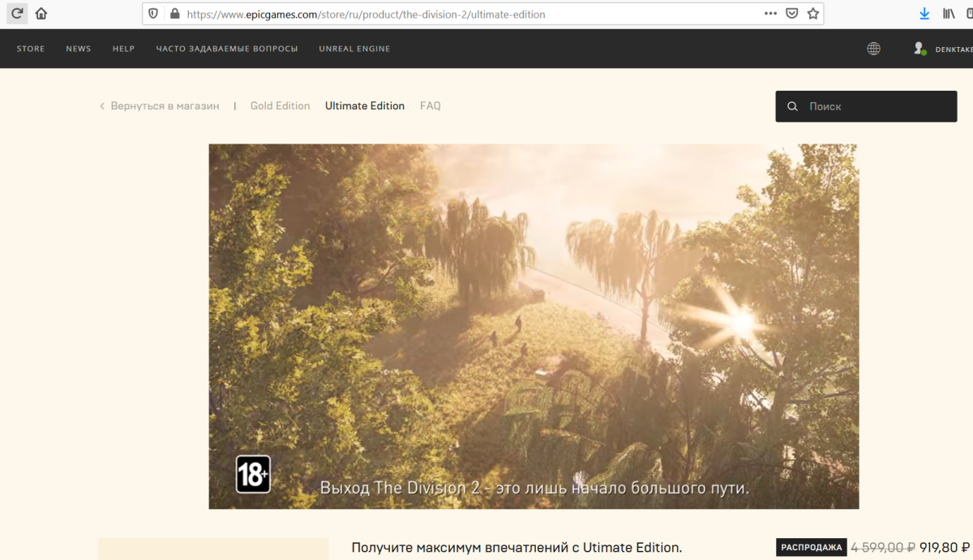Open the browser downloads arrow
This screenshot has width=973, height=560.
(x=924, y=14)
